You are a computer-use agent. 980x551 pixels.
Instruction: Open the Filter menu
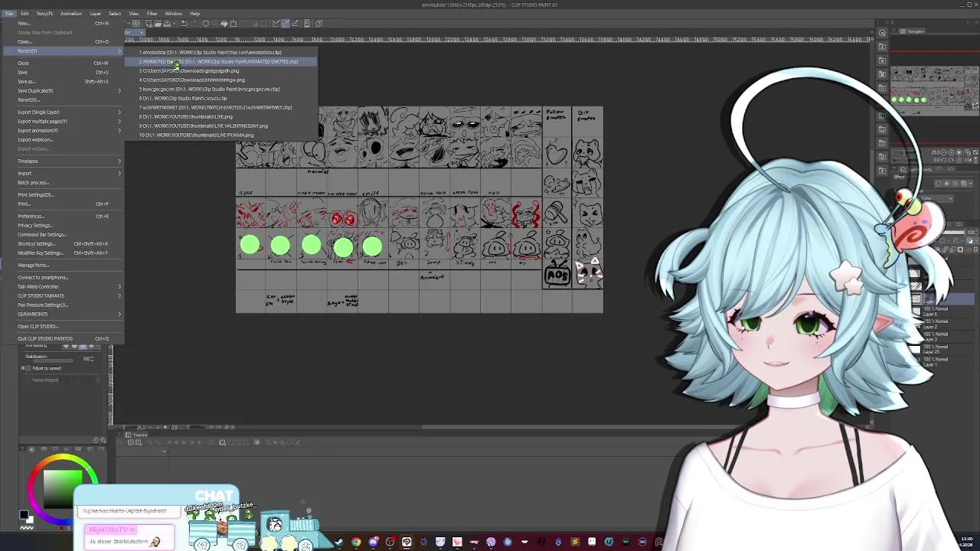(x=152, y=13)
